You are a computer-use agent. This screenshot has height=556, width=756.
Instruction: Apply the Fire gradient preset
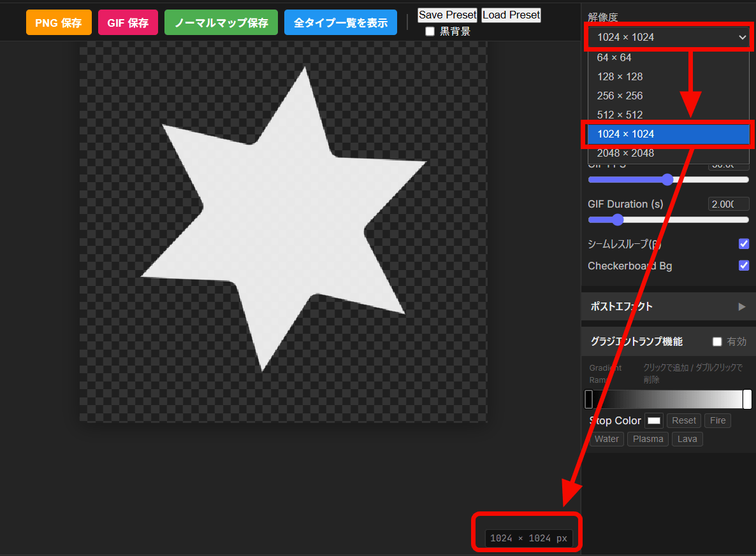coord(717,420)
